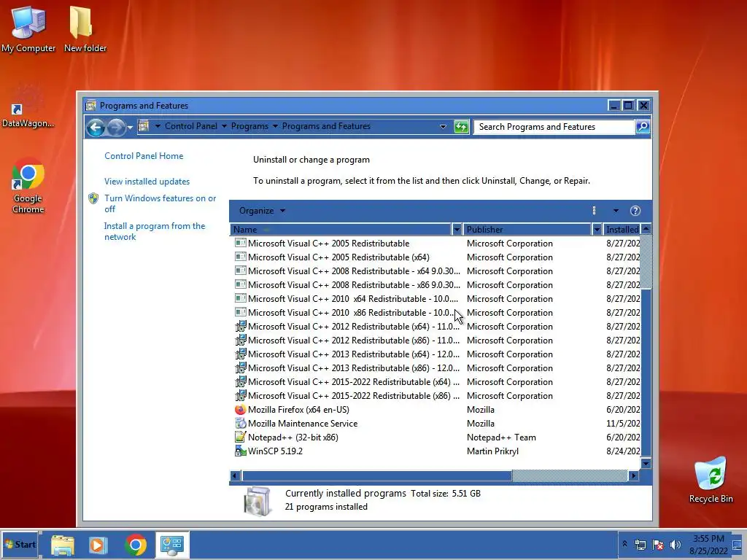747x560 pixels.
Task: Click the forward navigation arrow
Action: click(x=115, y=127)
